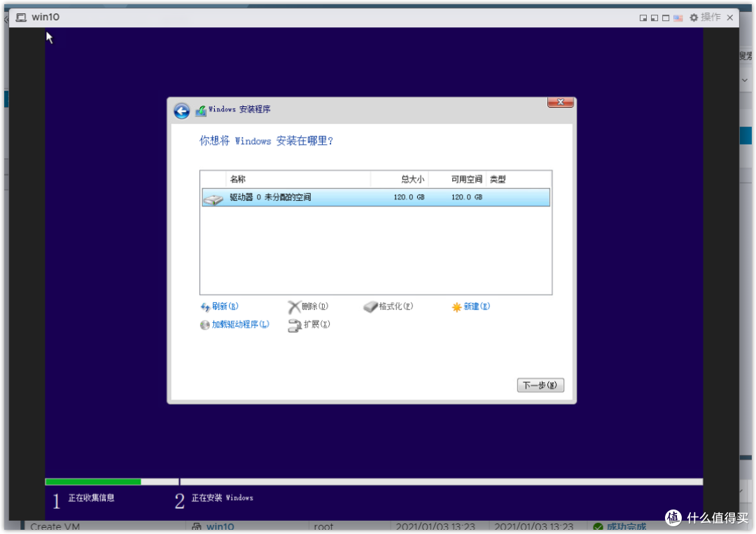This screenshot has height=534, width=756.
Task: Click the drive icon in the Drive 0 row
Action: [x=213, y=199]
